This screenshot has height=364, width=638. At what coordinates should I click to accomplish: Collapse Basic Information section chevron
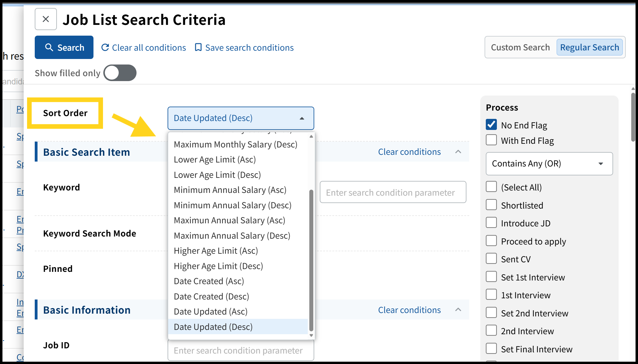pos(458,310)
